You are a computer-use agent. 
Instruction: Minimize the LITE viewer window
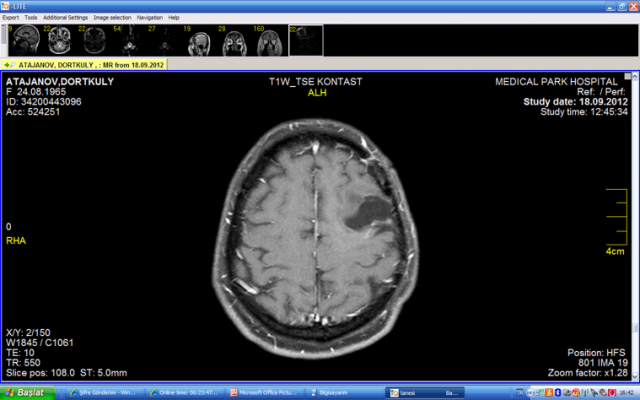pyautogui.click(x=610, y=6)
